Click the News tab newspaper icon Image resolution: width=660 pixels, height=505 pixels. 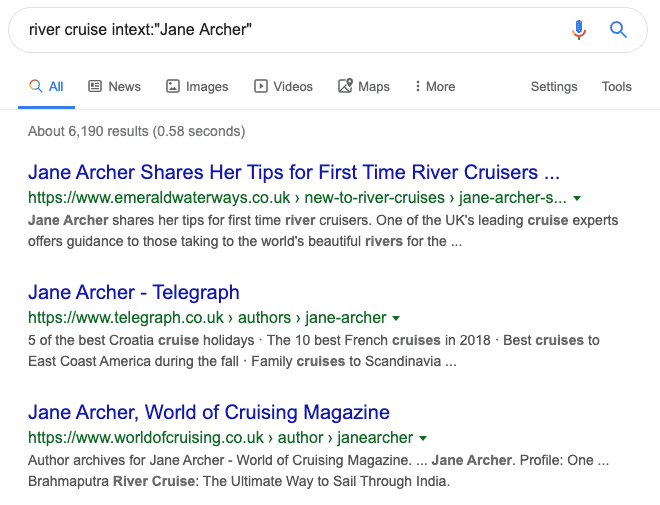pos(95,86)
